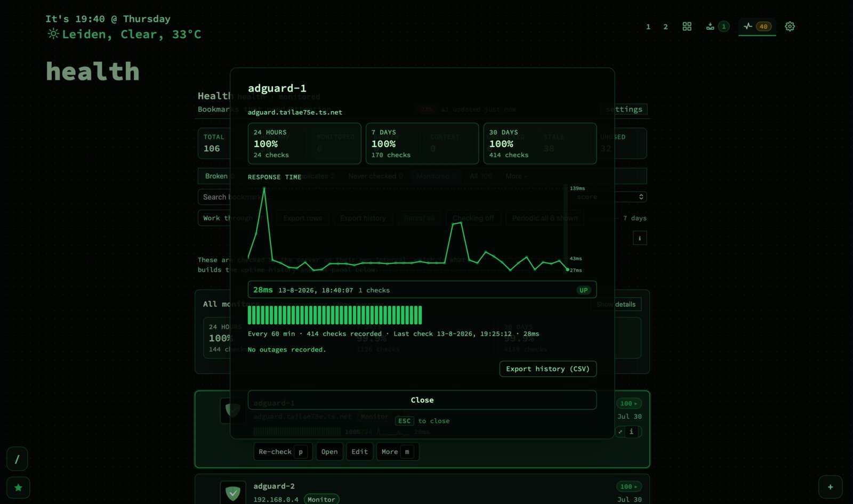Click the response time chart line

click(408, 229)
